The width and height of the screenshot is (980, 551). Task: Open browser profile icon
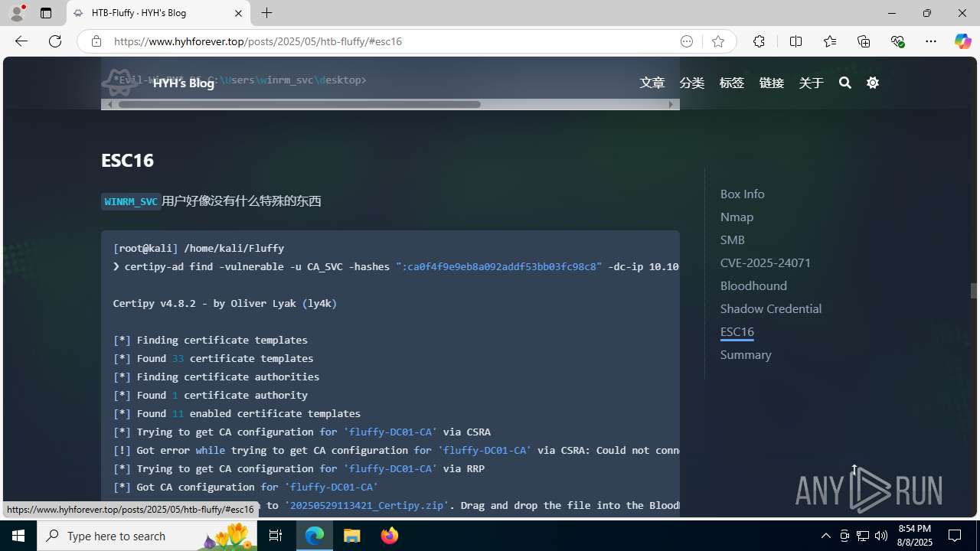coord(17,13)
